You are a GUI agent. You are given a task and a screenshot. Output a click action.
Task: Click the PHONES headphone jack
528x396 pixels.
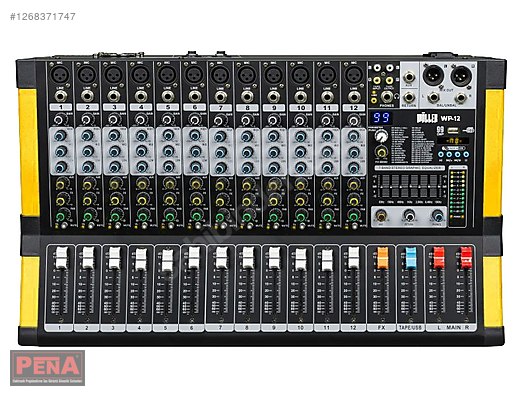387,97
